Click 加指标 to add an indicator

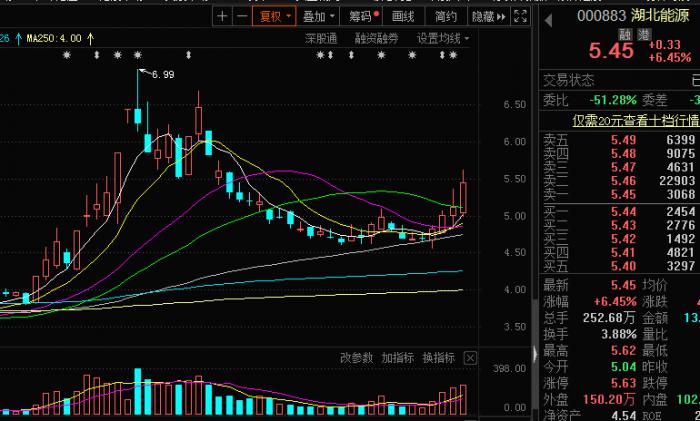point(397,358)
